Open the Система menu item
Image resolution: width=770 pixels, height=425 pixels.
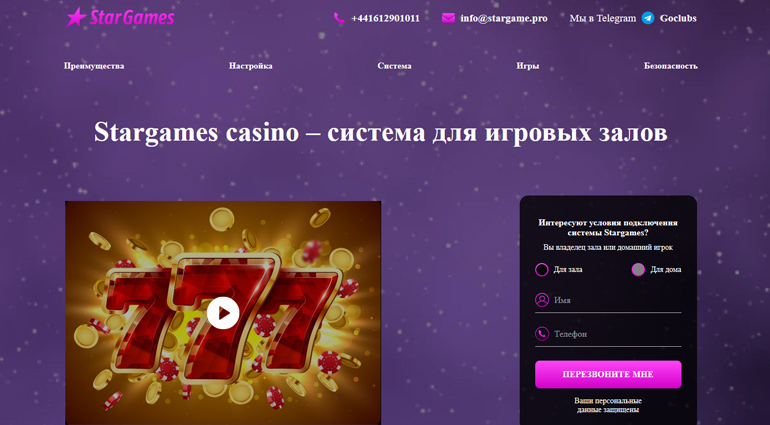coord(394,66)
